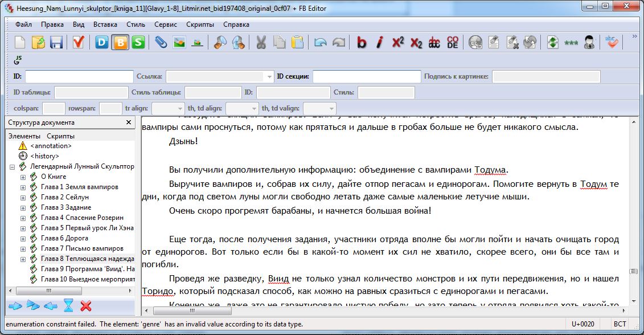This screenshot has height=335, width=644.
Task: Click the paperclip attach binary icon
Action: 161,42
